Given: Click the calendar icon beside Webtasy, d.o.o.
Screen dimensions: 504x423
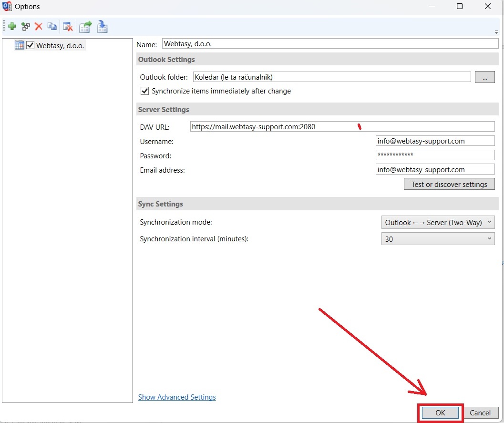Looking at the screenshot, I should 20,45.
